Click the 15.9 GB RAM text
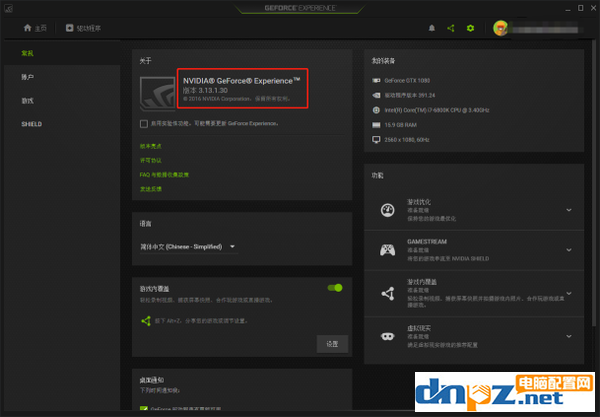 click(400, 125)
